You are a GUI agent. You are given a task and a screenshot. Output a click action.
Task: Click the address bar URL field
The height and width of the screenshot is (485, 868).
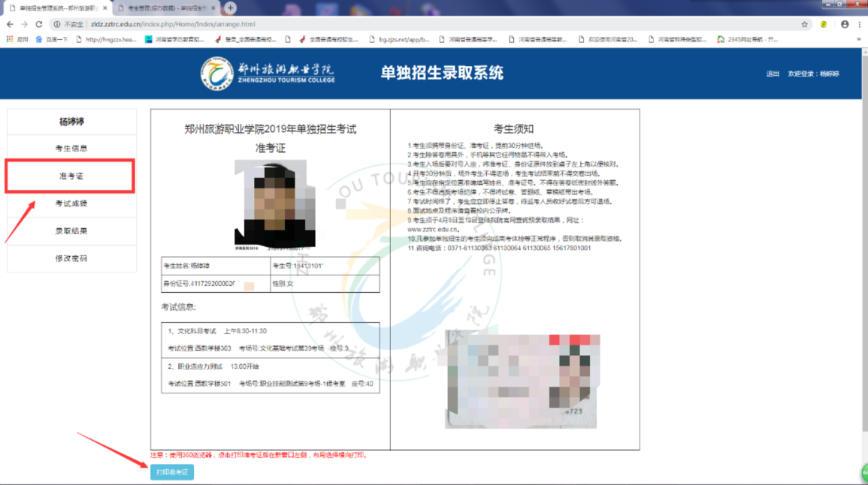[376, 24]
